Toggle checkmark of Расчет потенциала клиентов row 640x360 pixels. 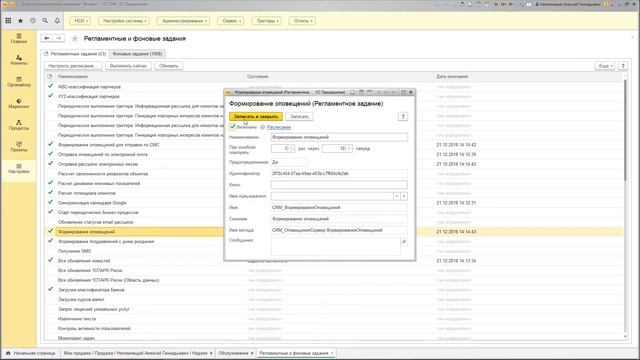tap(51, 192)
